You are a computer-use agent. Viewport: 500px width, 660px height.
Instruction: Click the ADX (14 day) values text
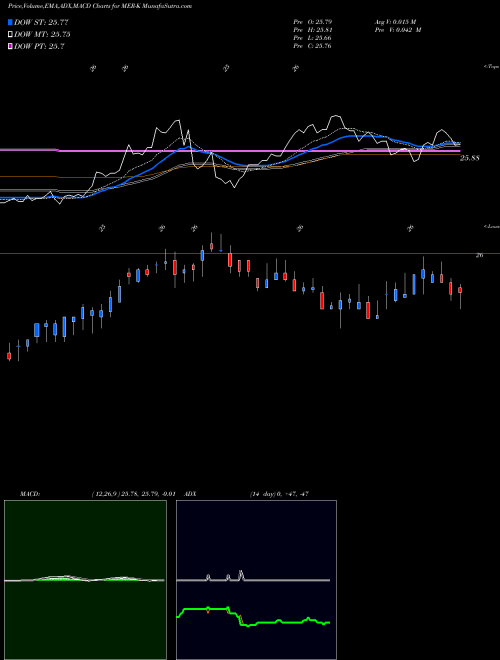(279, 494)
